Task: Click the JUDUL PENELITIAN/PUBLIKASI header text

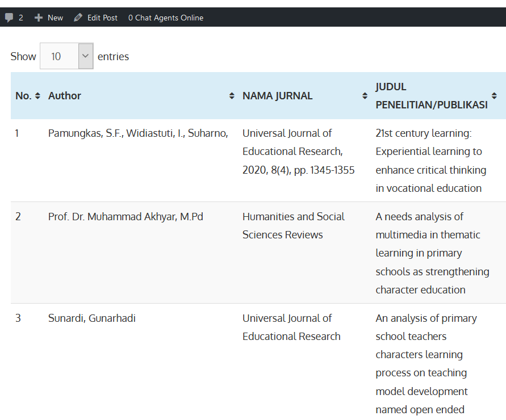Action: coord(431,96)
